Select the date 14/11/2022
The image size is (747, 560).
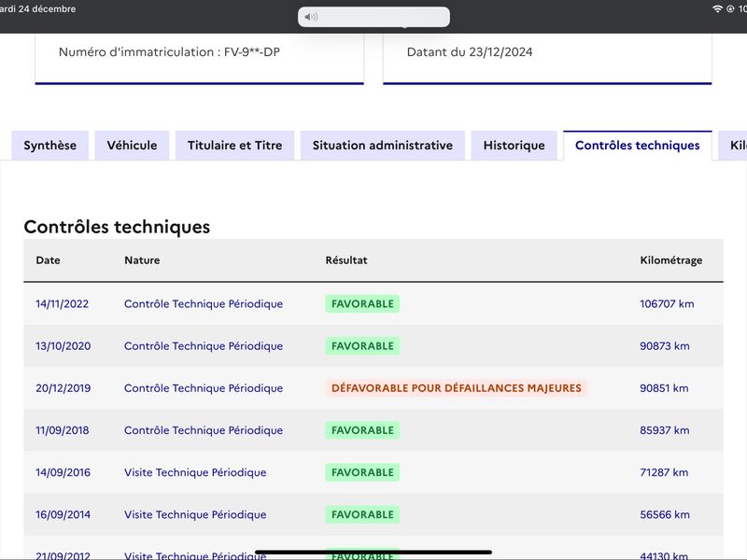[x=62, y=304]
